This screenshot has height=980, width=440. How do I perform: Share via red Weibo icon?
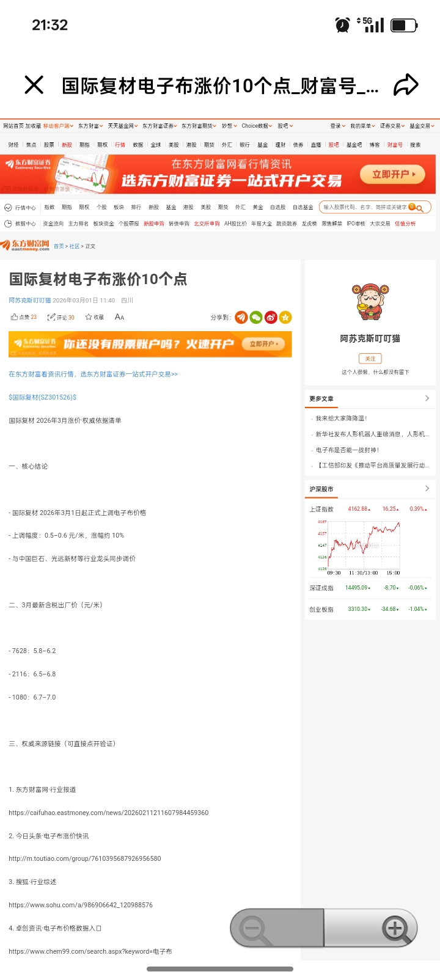coord(271,317)
